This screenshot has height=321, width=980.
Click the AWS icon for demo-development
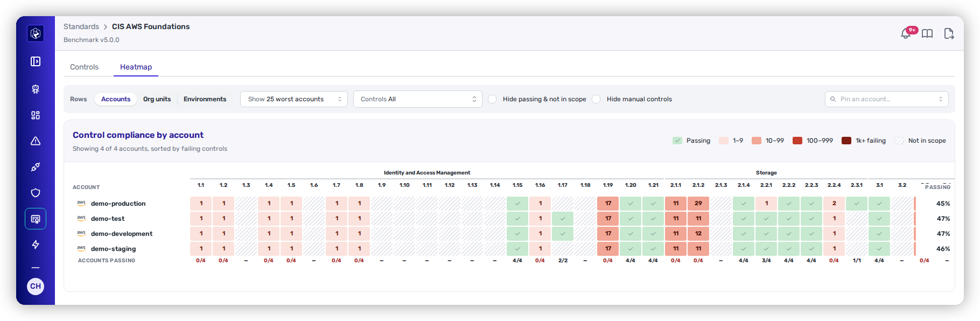[81, 233]
